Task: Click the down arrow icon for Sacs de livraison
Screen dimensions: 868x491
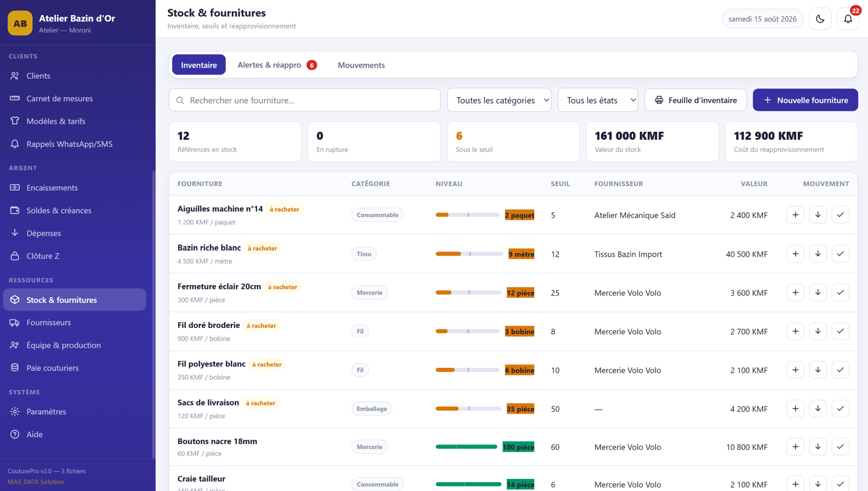Action: (x=818, y=409)
